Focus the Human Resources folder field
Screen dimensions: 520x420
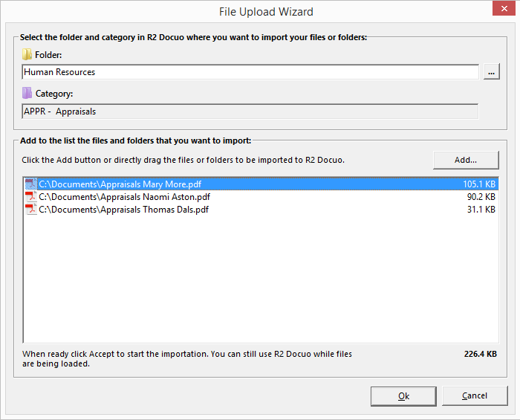[250, 72]
